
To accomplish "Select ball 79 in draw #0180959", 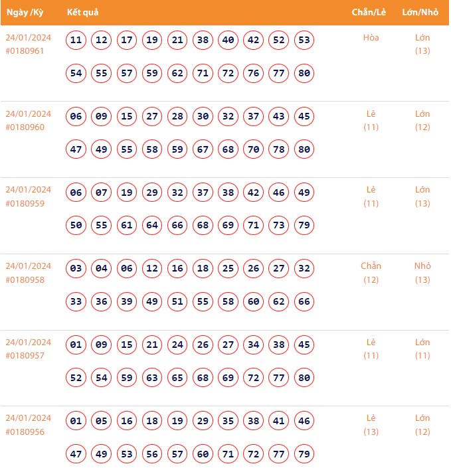I will [304, 225].
